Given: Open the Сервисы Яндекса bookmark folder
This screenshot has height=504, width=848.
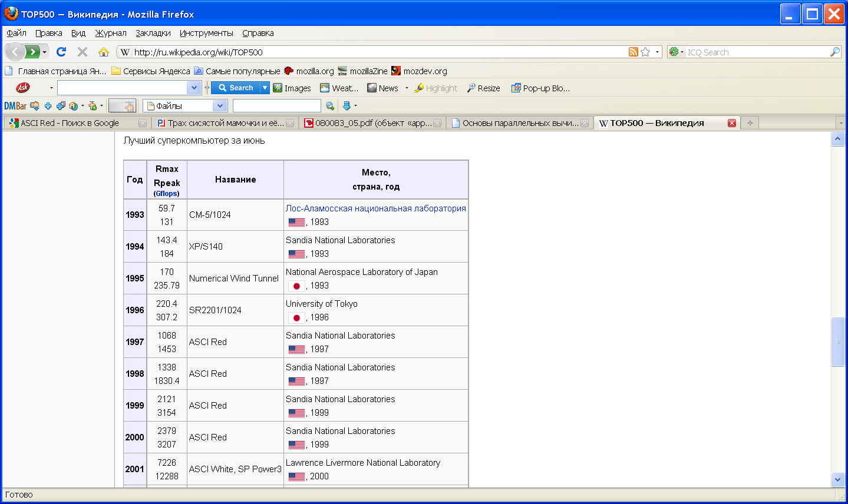Looking at the screenshot, I should (151, 71).
